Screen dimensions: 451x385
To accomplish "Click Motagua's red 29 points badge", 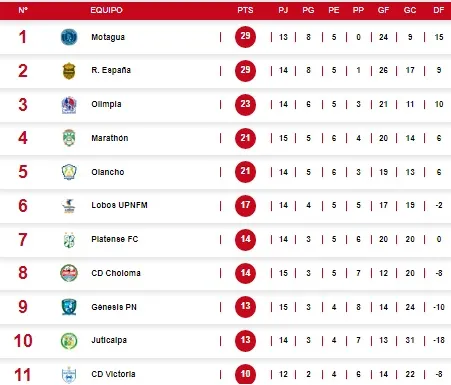I will click(x=245, y=37).
